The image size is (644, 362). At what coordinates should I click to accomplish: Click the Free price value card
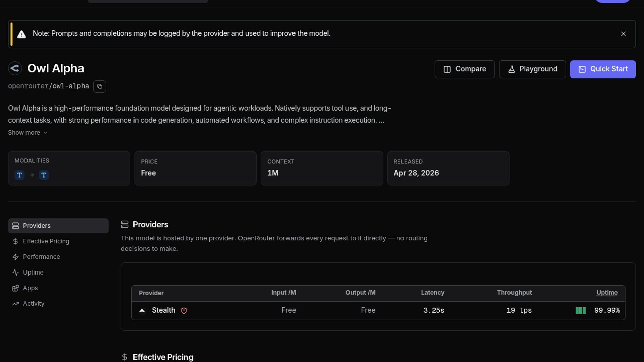coord(196,168)
